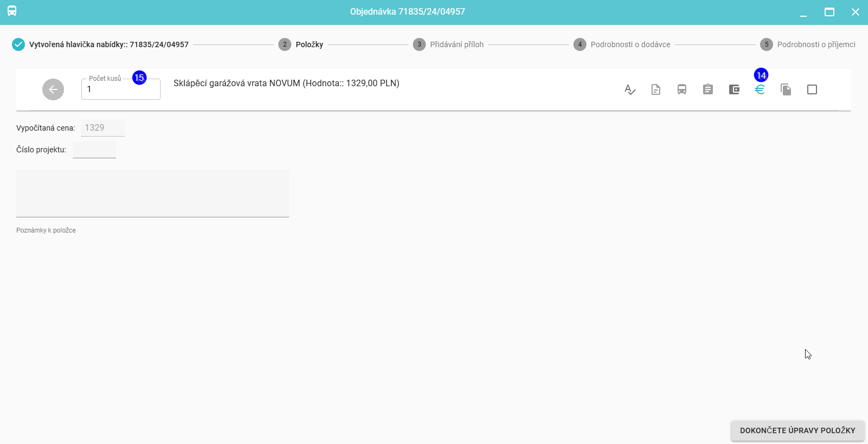Click the copy item icon

point(786,89)
